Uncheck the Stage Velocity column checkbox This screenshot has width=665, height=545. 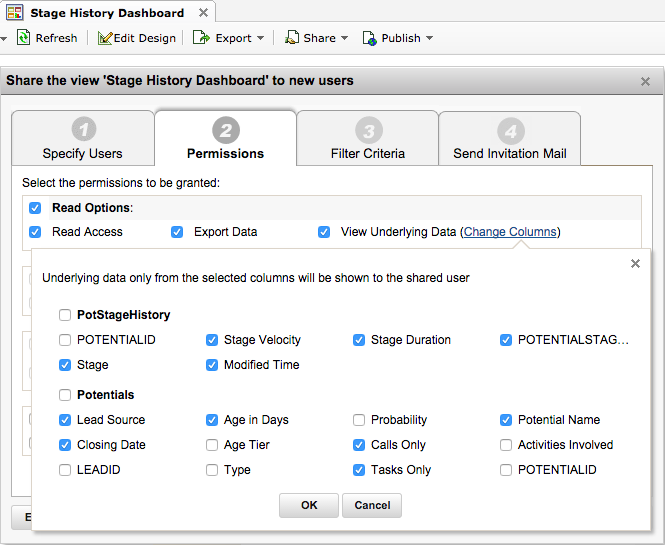[x=212, y=340]
